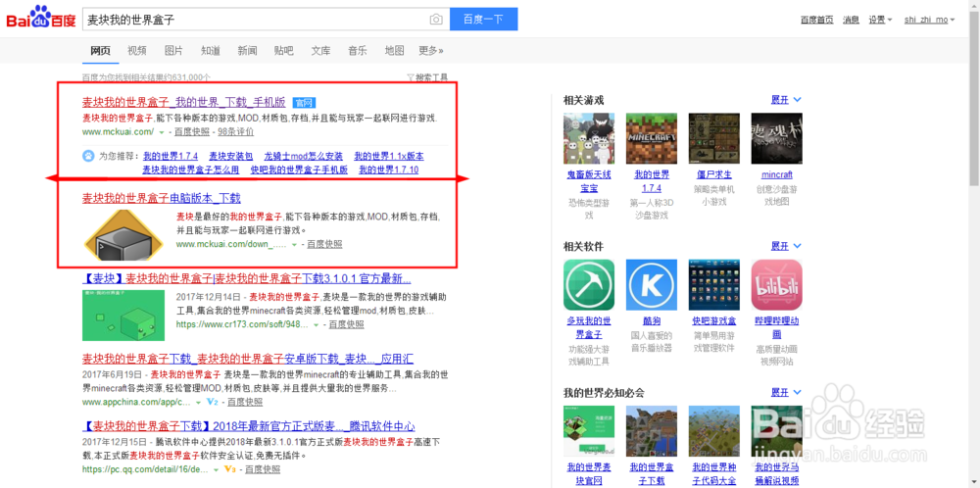Click into the search input field
Image resolution: width=980 pixels, height=488 pixels.
[255, 20]
